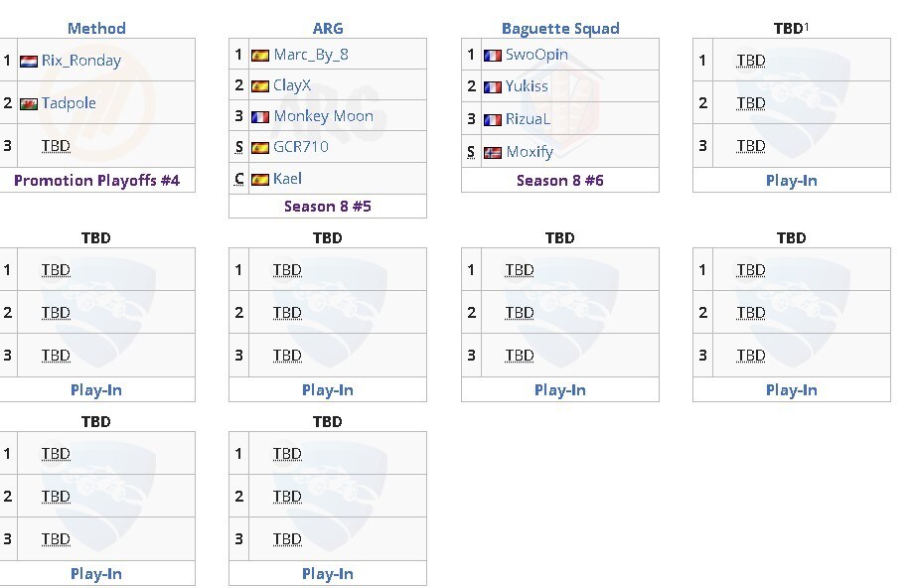913x588 pixels.
Task: Click the France flag next to Monkey Moon
Action: 259,117
